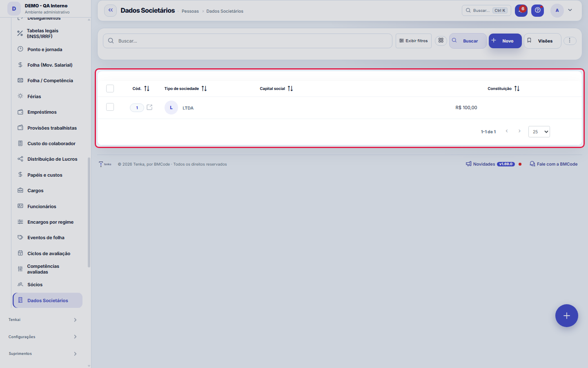
Task: Open the 25 rows-per-page dropdown
Action: 539,132
